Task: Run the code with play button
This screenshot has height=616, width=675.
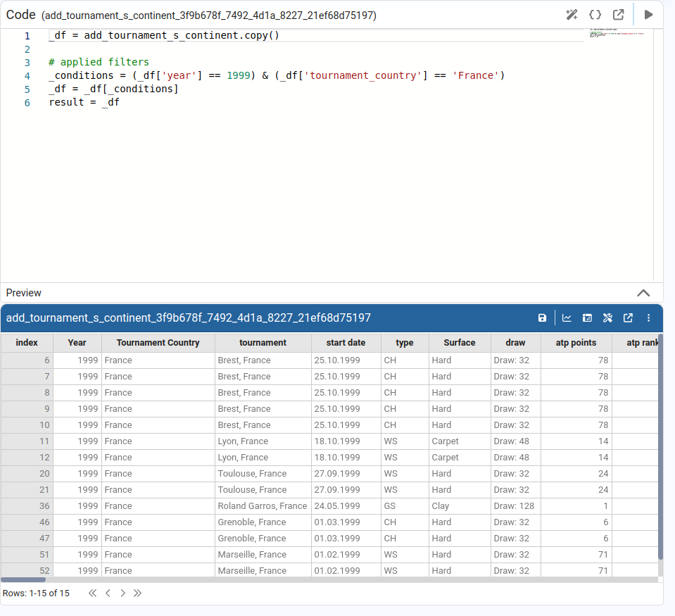Action: (648, 15)
